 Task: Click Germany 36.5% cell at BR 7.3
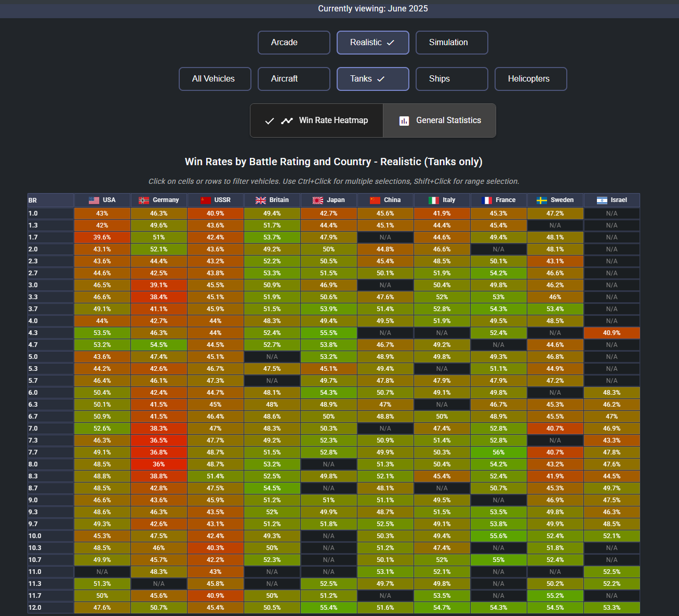point(158,440)
